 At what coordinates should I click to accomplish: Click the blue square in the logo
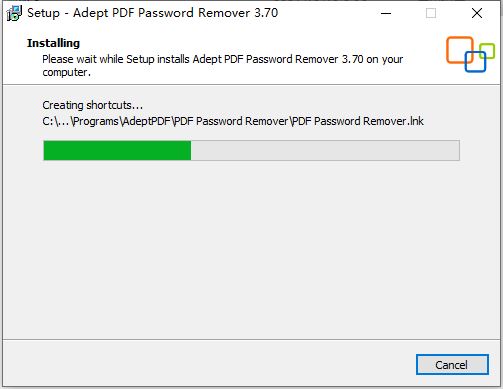point(475,62)
